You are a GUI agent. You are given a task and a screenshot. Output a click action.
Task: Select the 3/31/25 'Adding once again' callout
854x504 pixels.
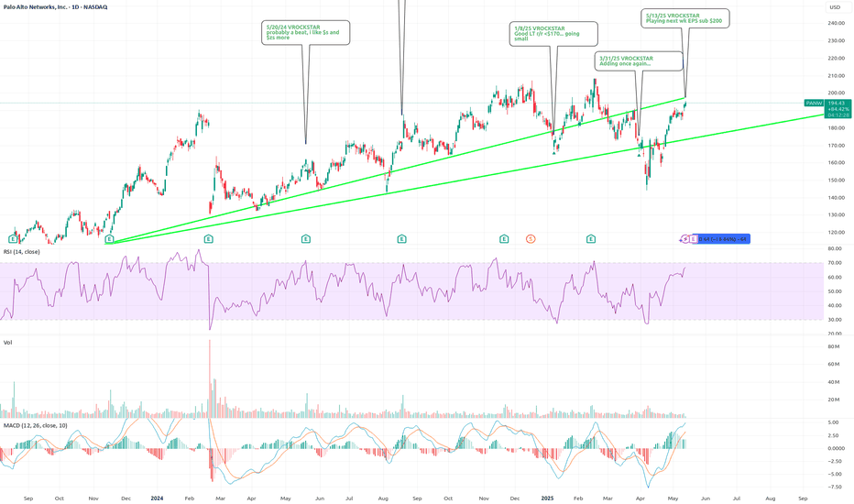pos(639,61)
